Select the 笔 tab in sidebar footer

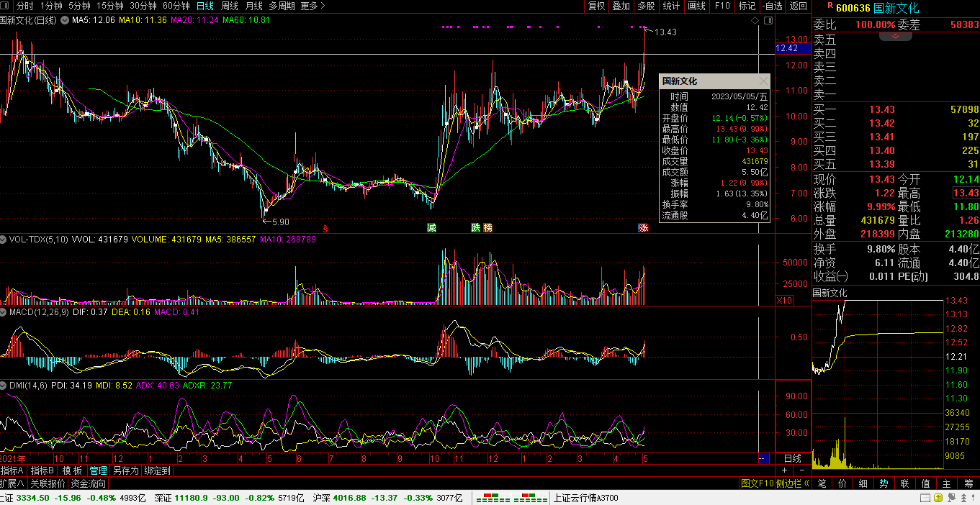point(822,483)
